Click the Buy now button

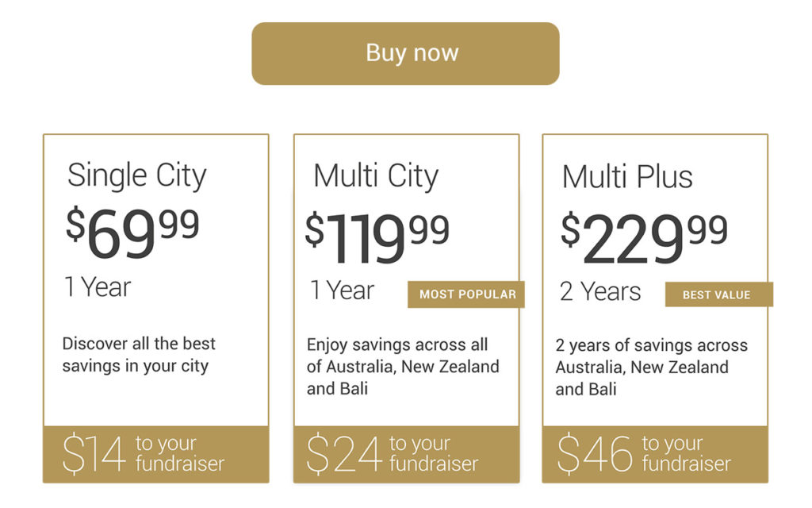pyautogui.click(x=405, y=53)
